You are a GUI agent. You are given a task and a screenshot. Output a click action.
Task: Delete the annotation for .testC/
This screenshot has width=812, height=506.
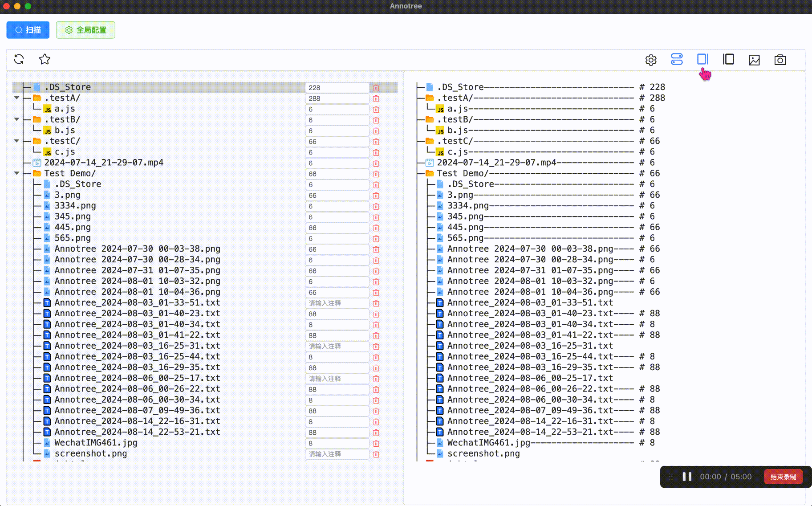[376, 142]
